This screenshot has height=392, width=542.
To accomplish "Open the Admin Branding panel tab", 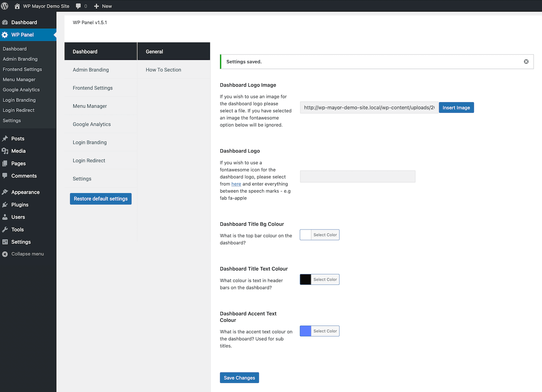I will click(x=101, y=70).
